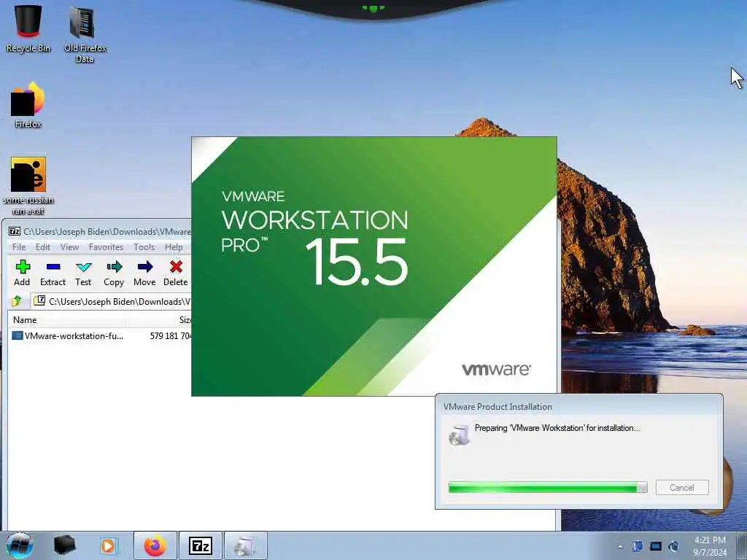The image size is (747, 560).
Task: Click the Add button in 7-Zip toolbar
Action: coord(22,273)
